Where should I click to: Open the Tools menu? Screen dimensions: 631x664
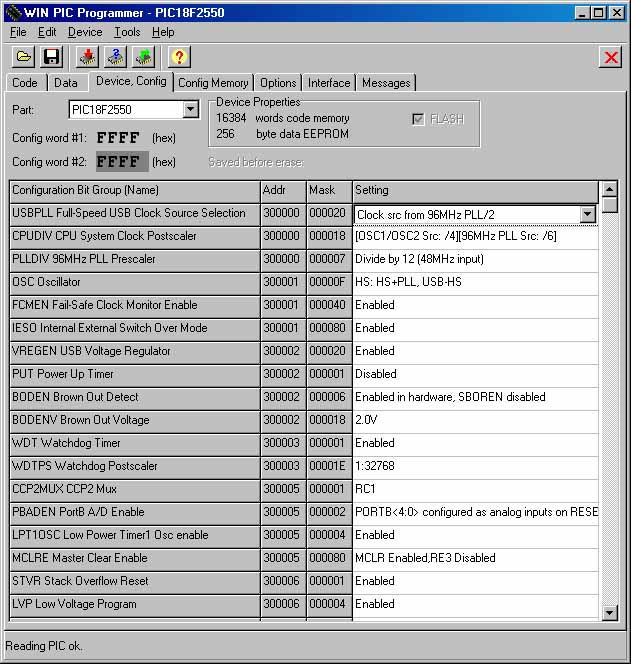click(x=127, y=32)
